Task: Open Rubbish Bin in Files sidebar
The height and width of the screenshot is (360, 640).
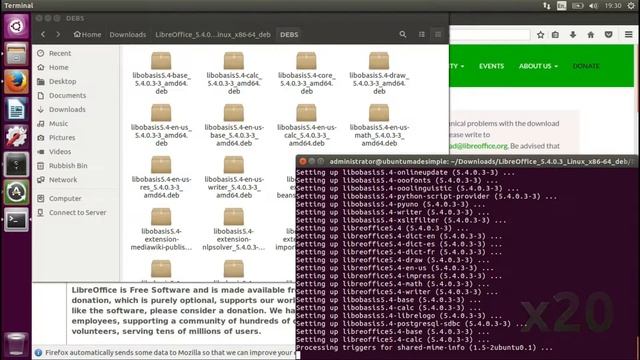Action: pos(68,166)
